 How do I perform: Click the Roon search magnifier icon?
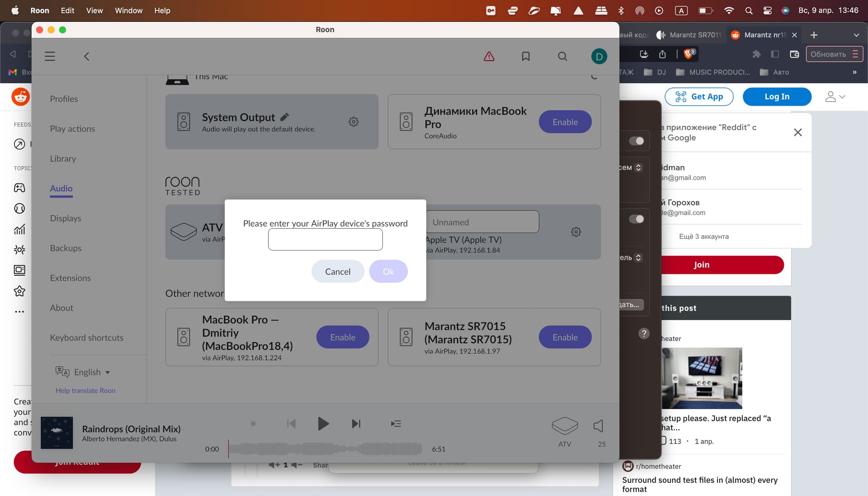coord(562,56)
